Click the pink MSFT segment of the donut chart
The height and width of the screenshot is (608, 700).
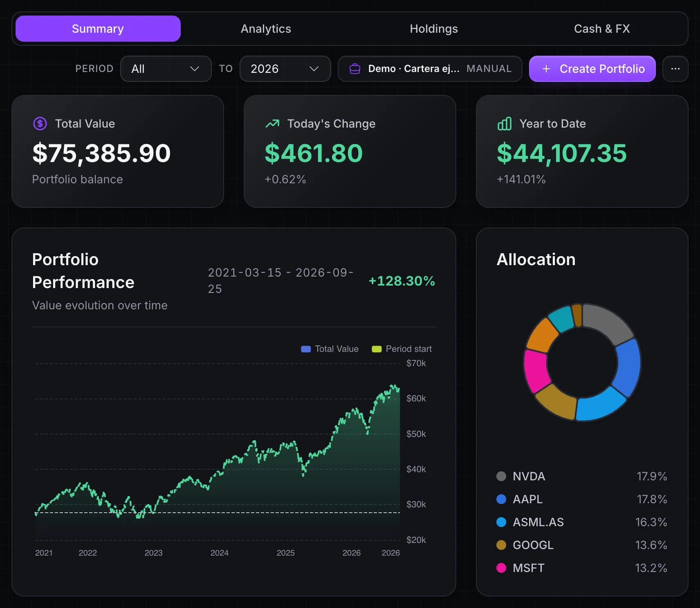536,371
